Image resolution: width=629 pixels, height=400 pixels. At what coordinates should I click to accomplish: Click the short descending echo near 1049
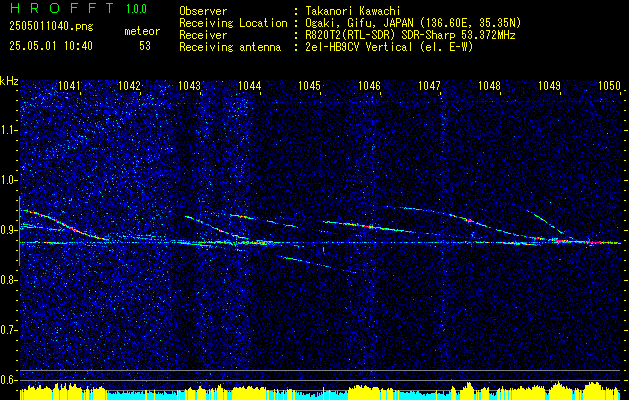click(546, 221)
